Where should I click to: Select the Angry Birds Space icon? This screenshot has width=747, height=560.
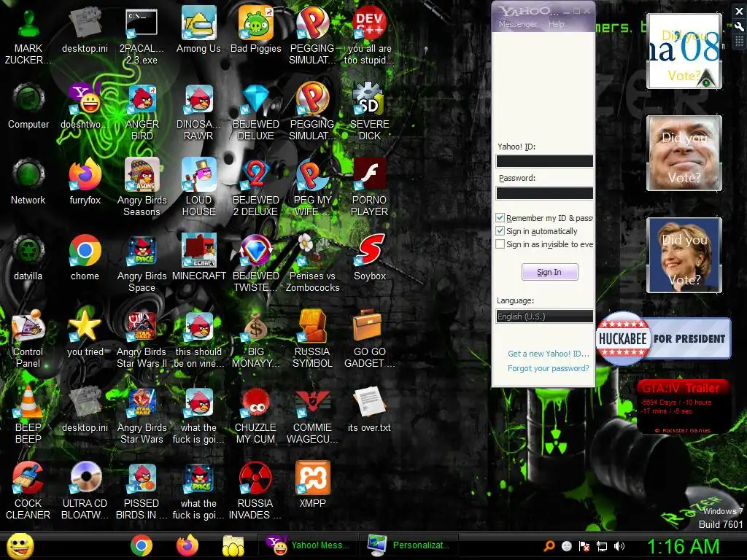(x=142, y=262)
